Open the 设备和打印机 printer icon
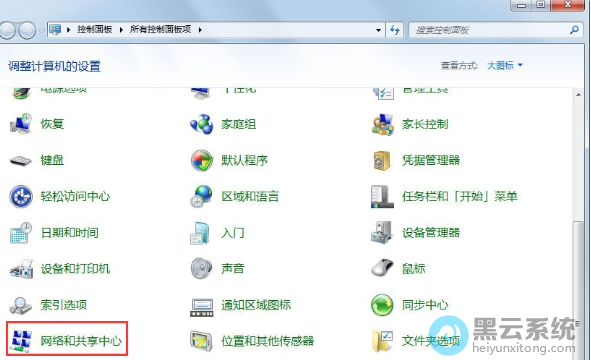Image resolution: width=591 pixels, height=360 pixels. pos(21,269)
